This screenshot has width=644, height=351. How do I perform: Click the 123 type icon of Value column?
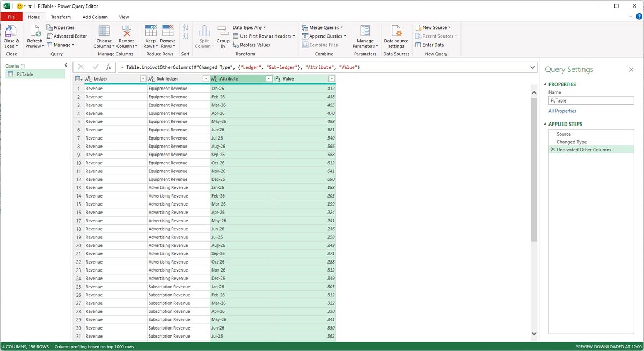tap(277, 79)
